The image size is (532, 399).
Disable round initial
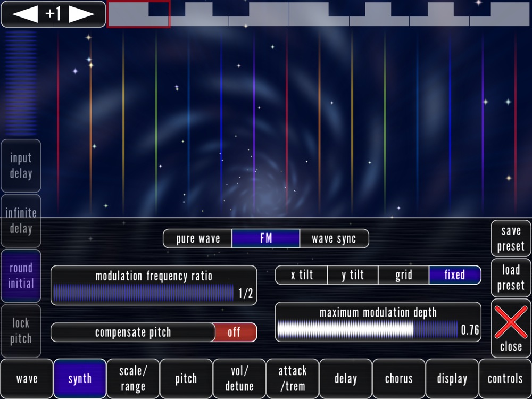pos(21,276)
